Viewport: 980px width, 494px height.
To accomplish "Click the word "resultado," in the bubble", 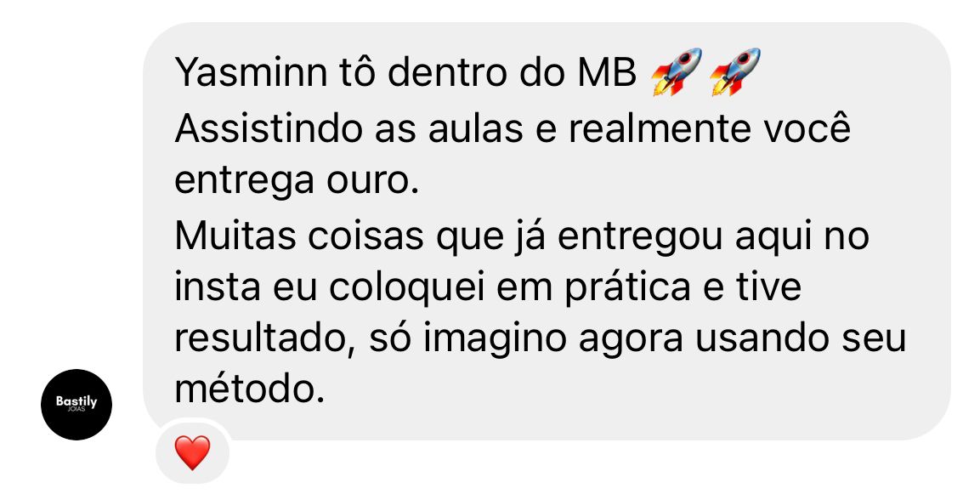I will pyautogui.click(x=265, y=339).
